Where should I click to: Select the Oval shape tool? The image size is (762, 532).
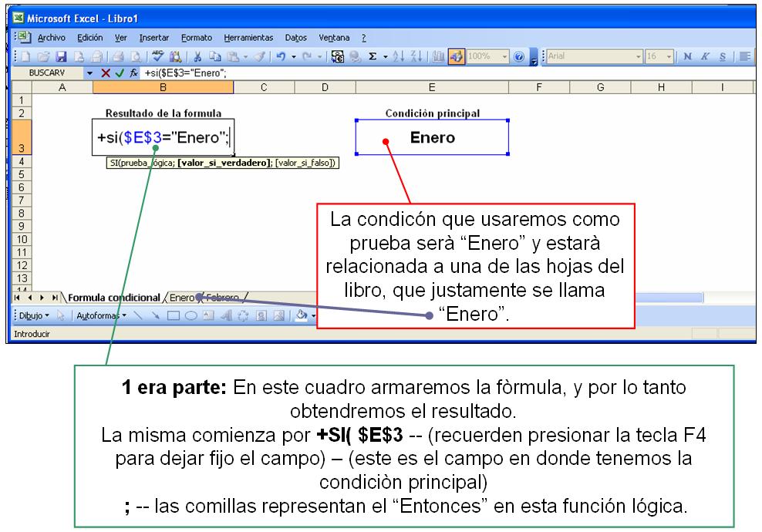coord(191,316)
